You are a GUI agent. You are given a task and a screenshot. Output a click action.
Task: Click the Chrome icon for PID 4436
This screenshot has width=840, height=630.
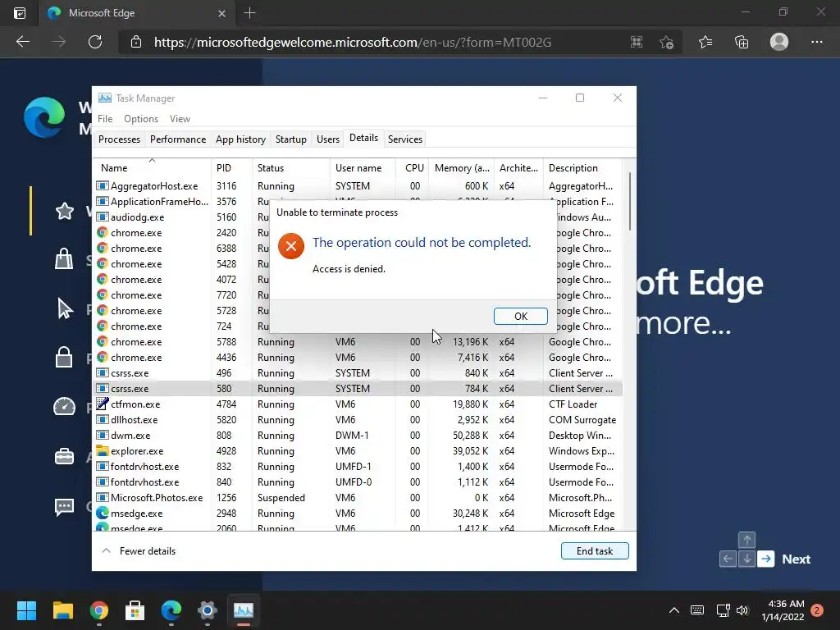[103, 358]
